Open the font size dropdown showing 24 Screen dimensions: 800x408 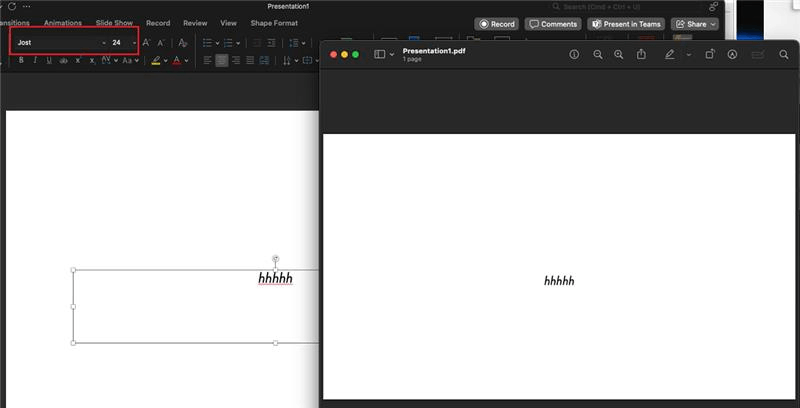point(134,43)
